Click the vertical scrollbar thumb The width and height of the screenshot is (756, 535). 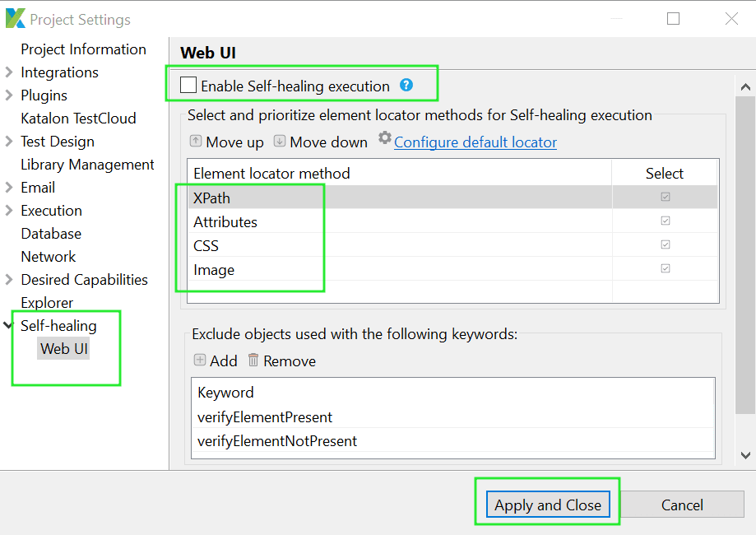coord(745,255)
